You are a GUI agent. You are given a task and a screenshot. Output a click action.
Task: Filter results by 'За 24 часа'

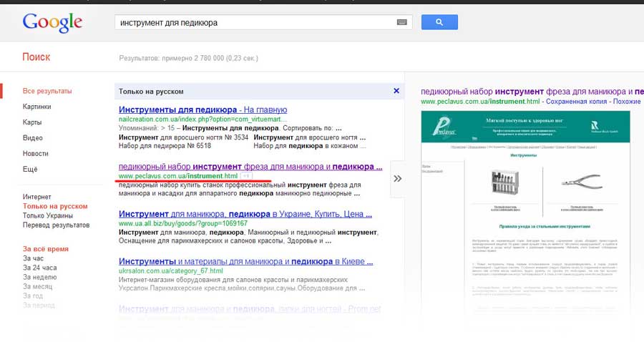[x=40, y=268]
